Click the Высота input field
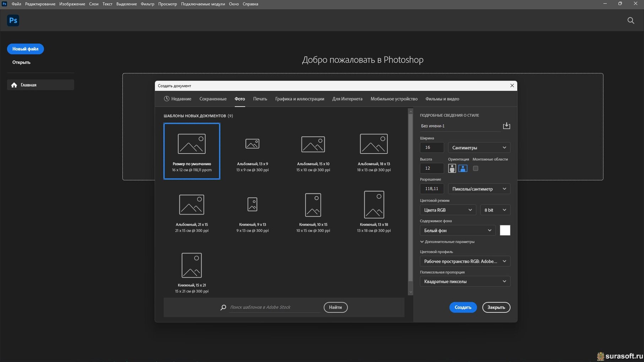The width and height of the screenshot is (644, 362). click(x=432, y=168)
